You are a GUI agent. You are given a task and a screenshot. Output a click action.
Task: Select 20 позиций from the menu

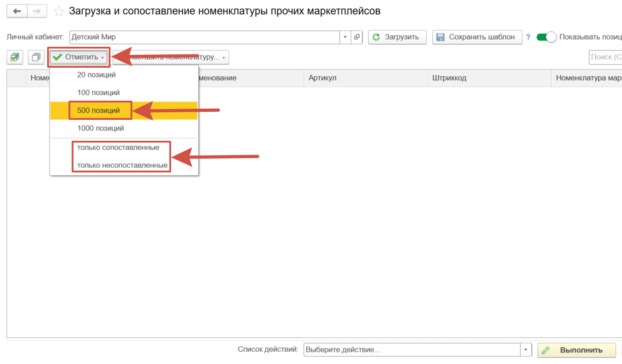(x=96, y=75)
